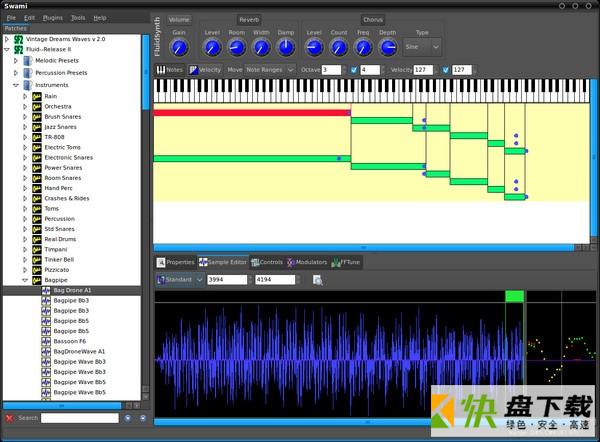Click the Vintage Dreams SF2 icon
Screen dimensions: 600x442
point(18,39)
